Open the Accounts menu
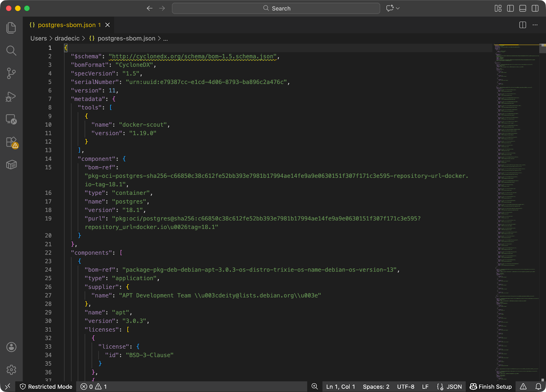This screenshot has height=392, width=546. [11, 347]
